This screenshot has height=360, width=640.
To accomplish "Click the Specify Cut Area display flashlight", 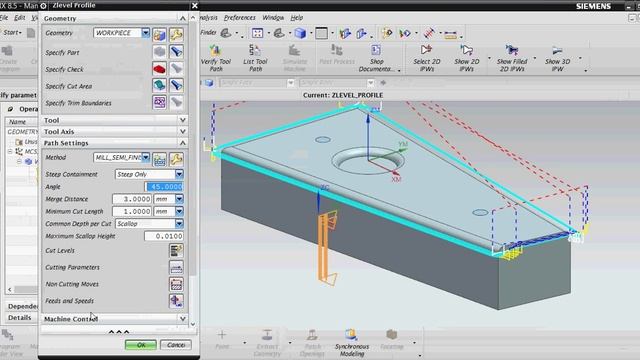I will (x=176, y=85).
